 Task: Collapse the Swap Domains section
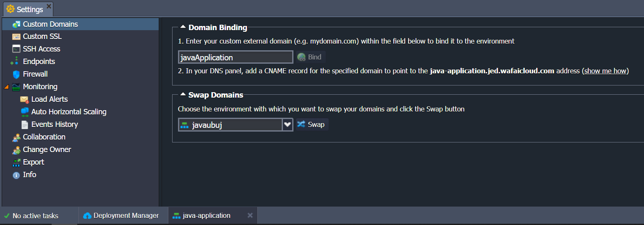(x=183, y=95)
